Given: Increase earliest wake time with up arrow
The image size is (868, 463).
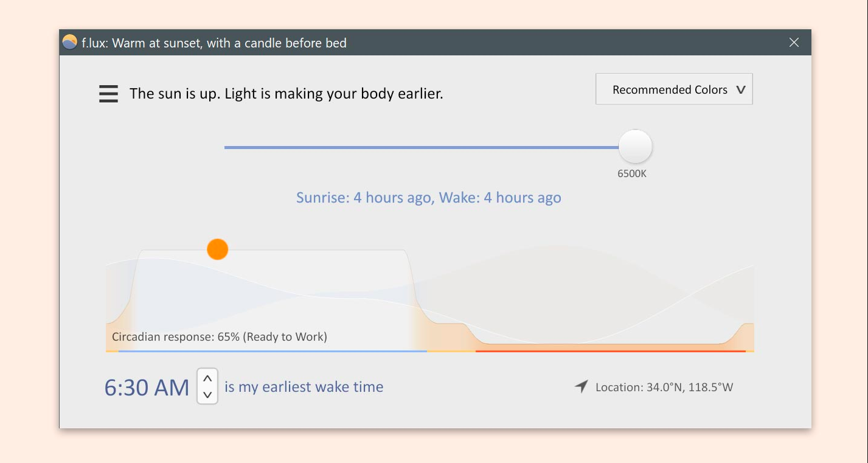Looking at the screenshot, I should 207,378.
